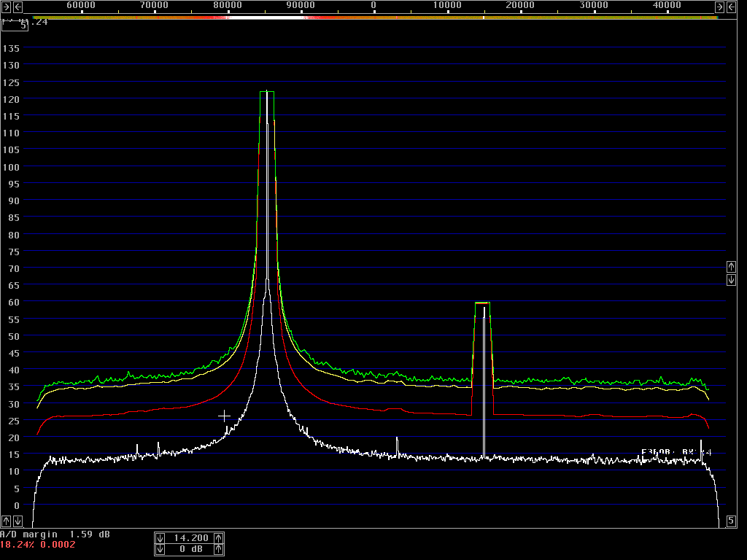The height and width of the screenshot is (560, 747).
Task: Click the 95 dB axis label
Action: [14, 184]
